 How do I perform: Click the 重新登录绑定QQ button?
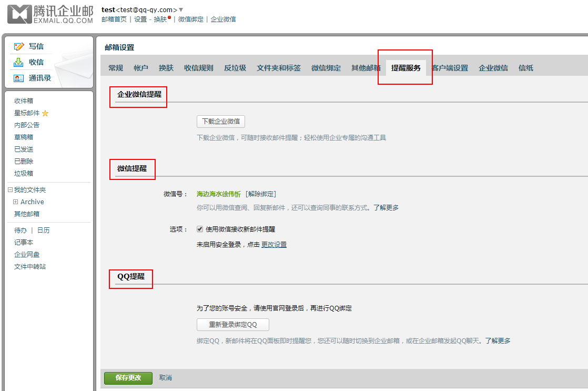click(x=233, y=325)
